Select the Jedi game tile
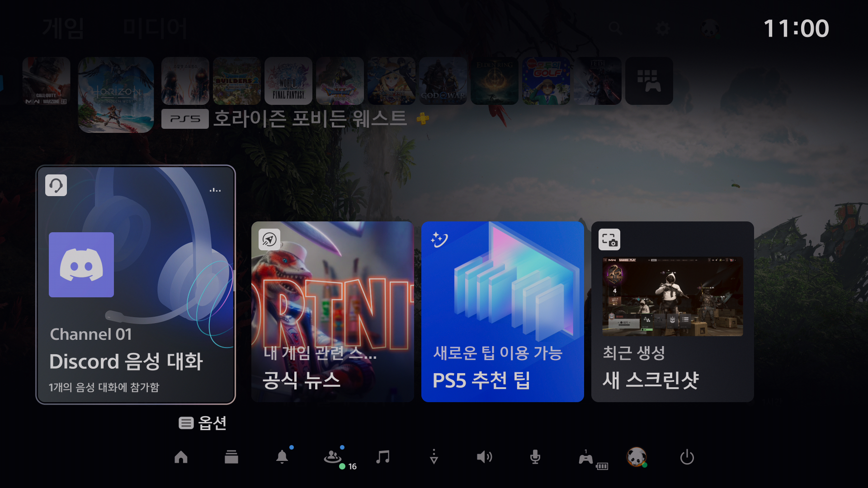Screen dimensions: 868x488 (x=598, y=81)
